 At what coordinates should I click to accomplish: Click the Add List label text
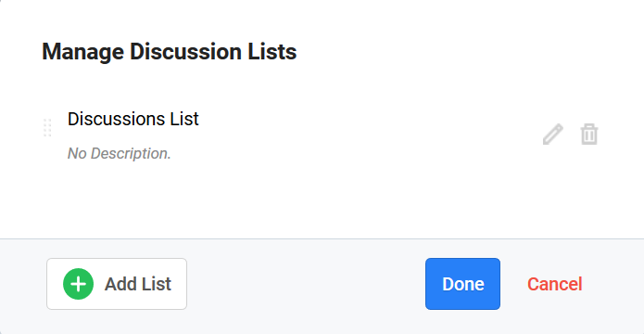[137, 284]
